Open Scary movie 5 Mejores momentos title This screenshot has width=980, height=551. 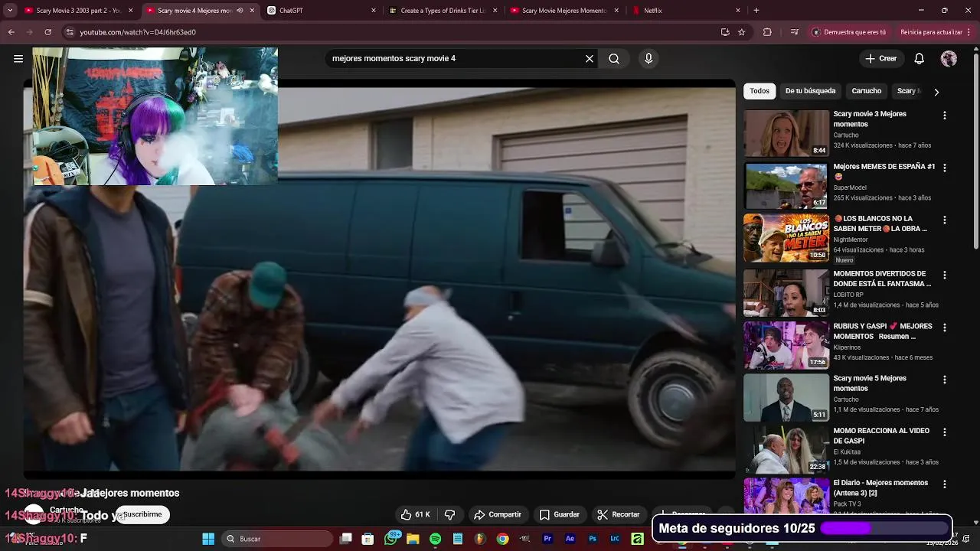[x=870, y=383]
